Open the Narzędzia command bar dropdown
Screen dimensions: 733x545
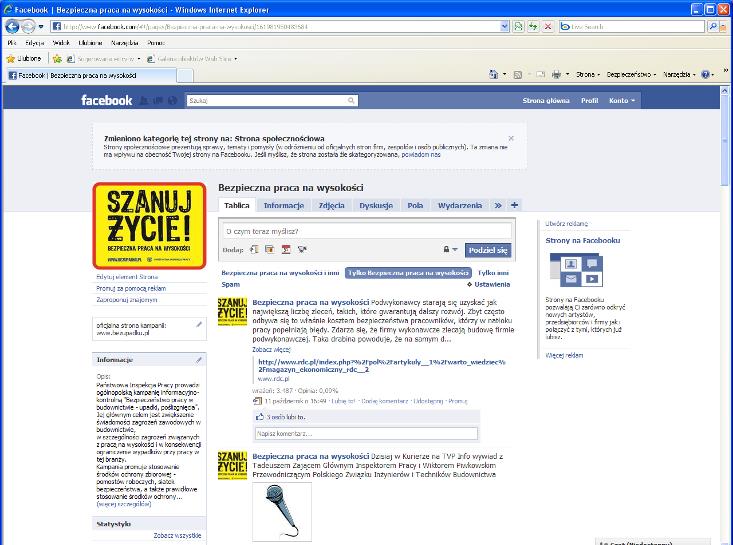click(679, 74)
